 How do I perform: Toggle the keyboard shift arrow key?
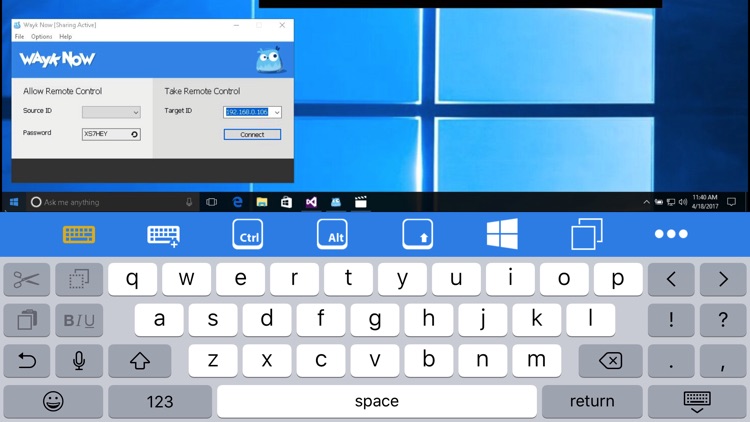(140, 361)
